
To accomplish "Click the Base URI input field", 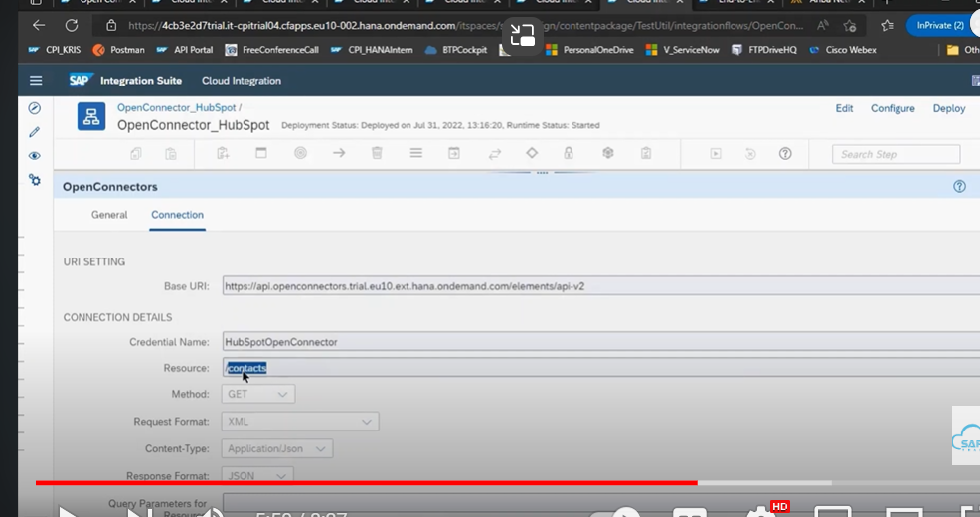I will point(600,286).
